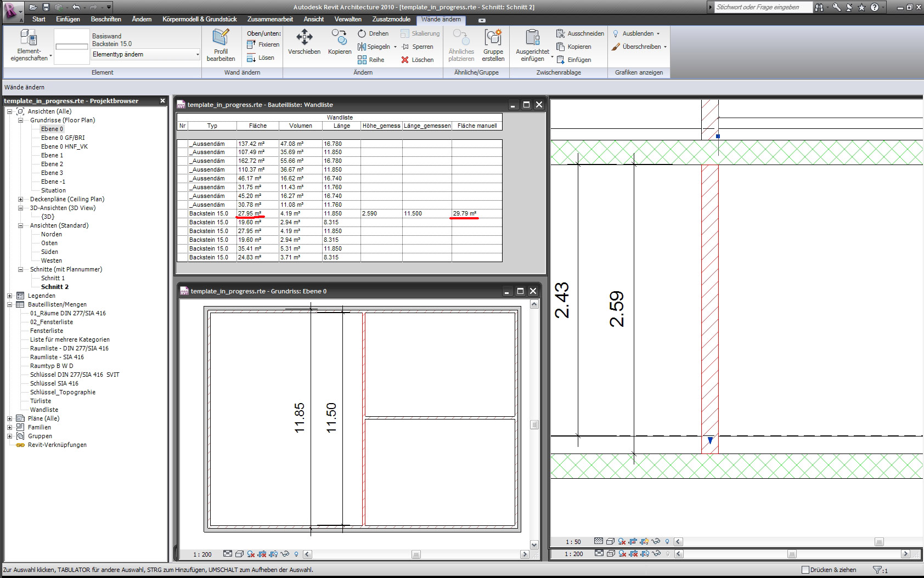Screen dimensions: 924x578
Task: Click Profil bearbeiten tool
Action: (221, 45)
